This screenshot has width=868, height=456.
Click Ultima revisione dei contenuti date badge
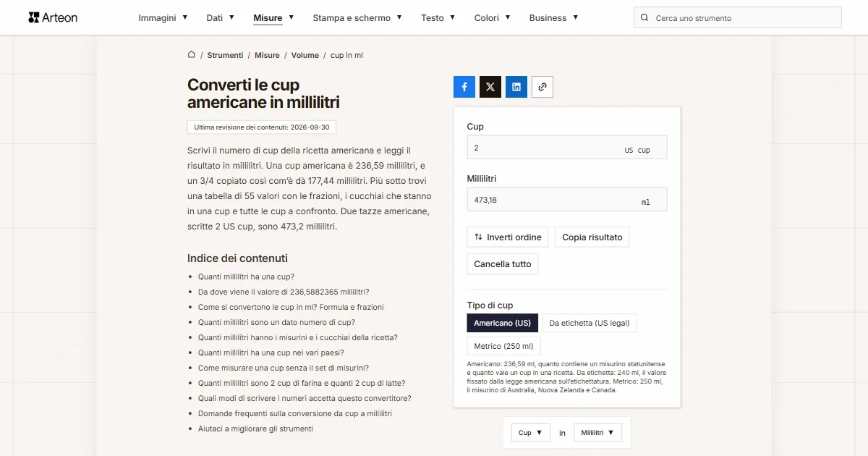tap(262, 127)
